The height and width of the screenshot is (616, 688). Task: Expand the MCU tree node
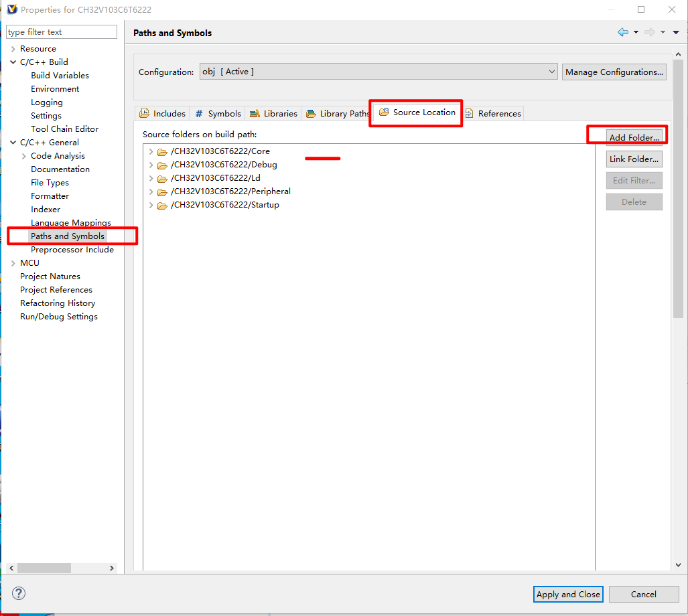click(13, 263)
